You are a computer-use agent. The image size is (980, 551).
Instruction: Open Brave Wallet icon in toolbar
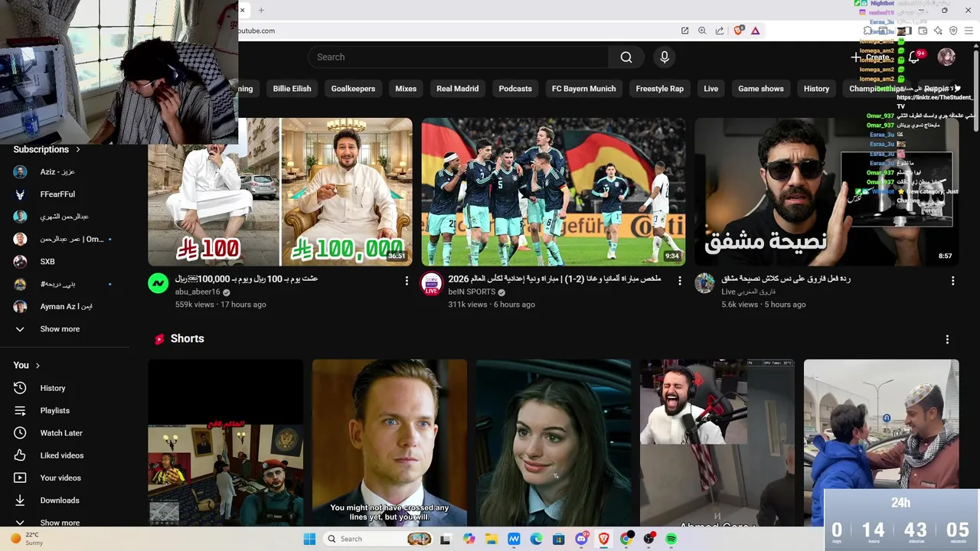(x=923, y=31)
